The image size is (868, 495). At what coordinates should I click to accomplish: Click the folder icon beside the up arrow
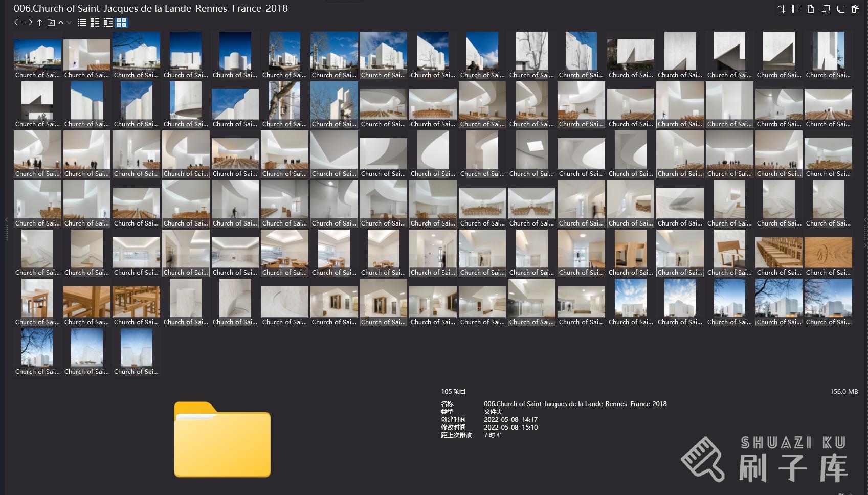51,22
